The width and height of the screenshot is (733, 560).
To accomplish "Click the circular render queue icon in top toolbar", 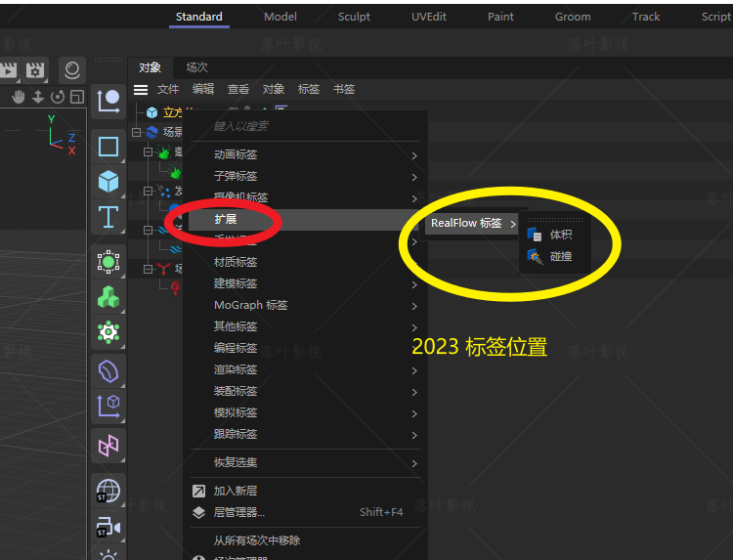I will click(72, 70).
